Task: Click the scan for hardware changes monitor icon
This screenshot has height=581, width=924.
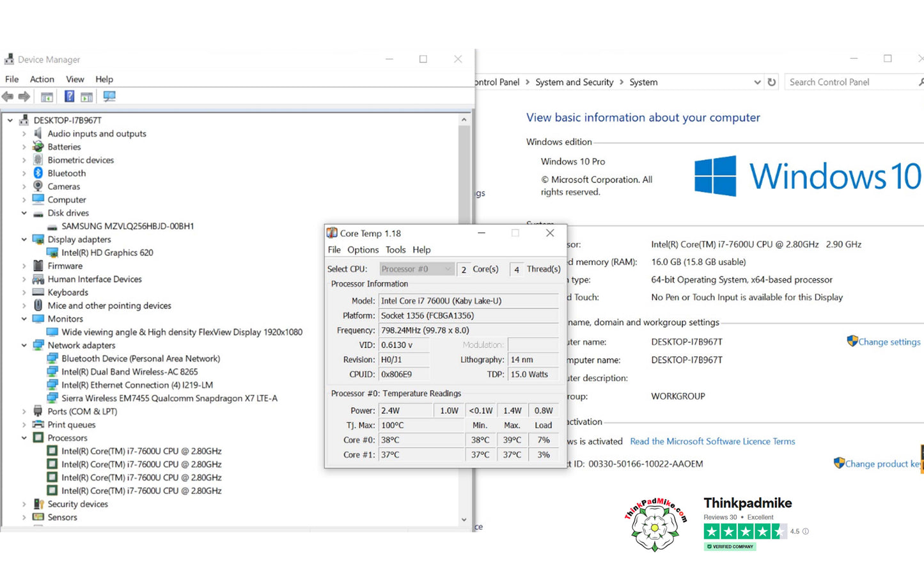Action: click(x=109, y=97)
